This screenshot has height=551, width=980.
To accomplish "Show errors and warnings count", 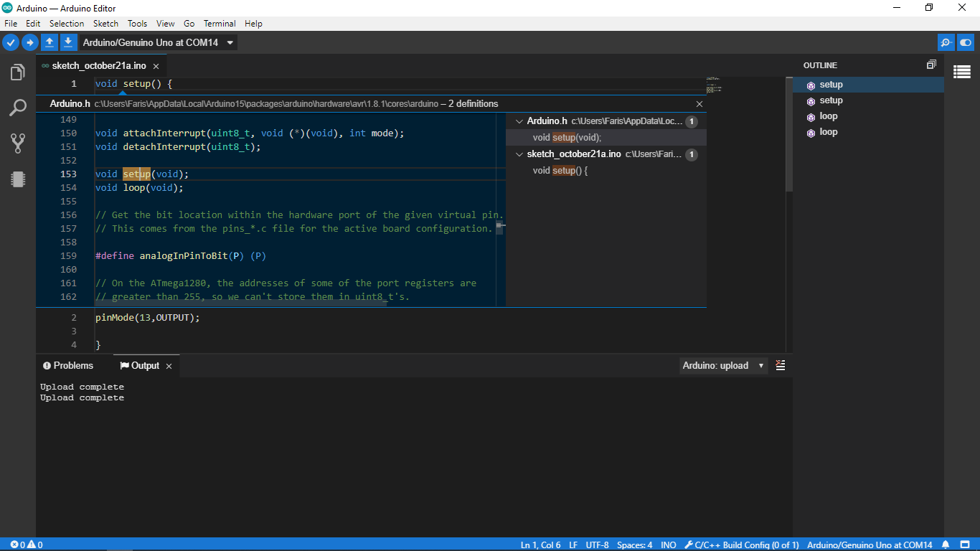I will (27, 545).
